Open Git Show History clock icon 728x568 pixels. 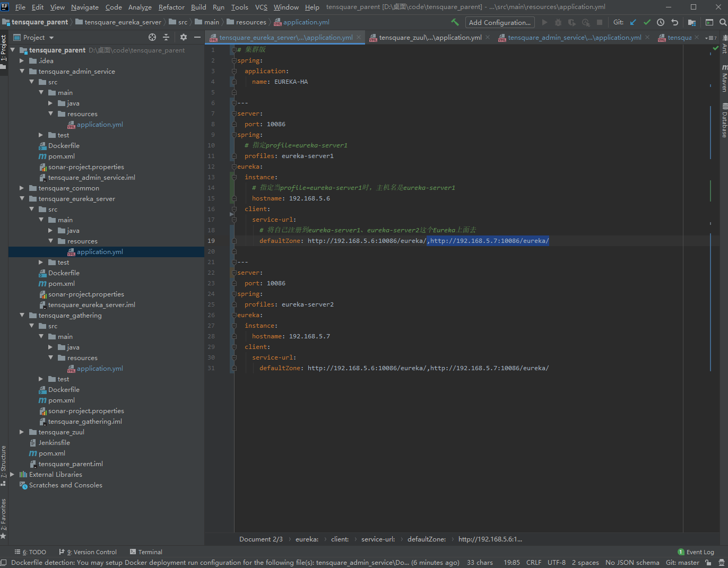click(661, 22)
